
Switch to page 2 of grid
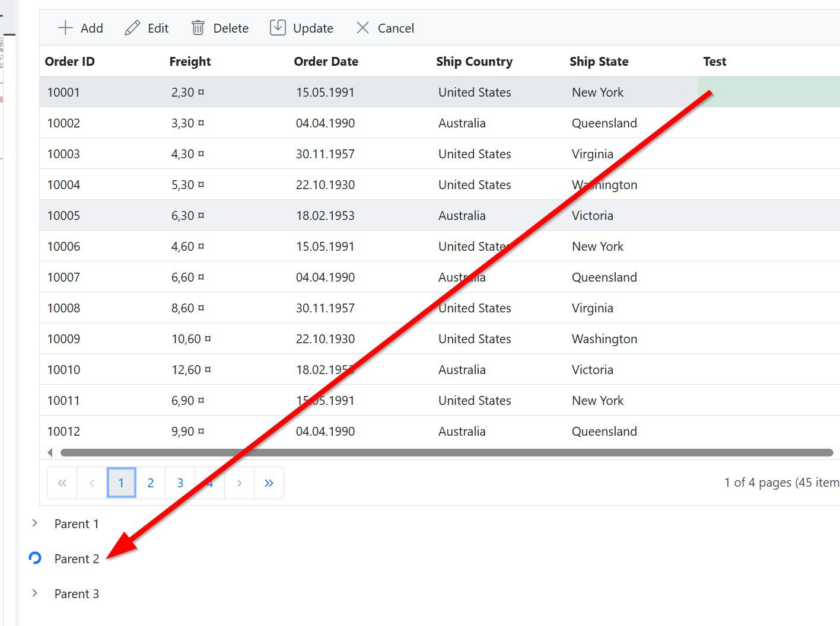pyautogui.click(x=151, y=483)
